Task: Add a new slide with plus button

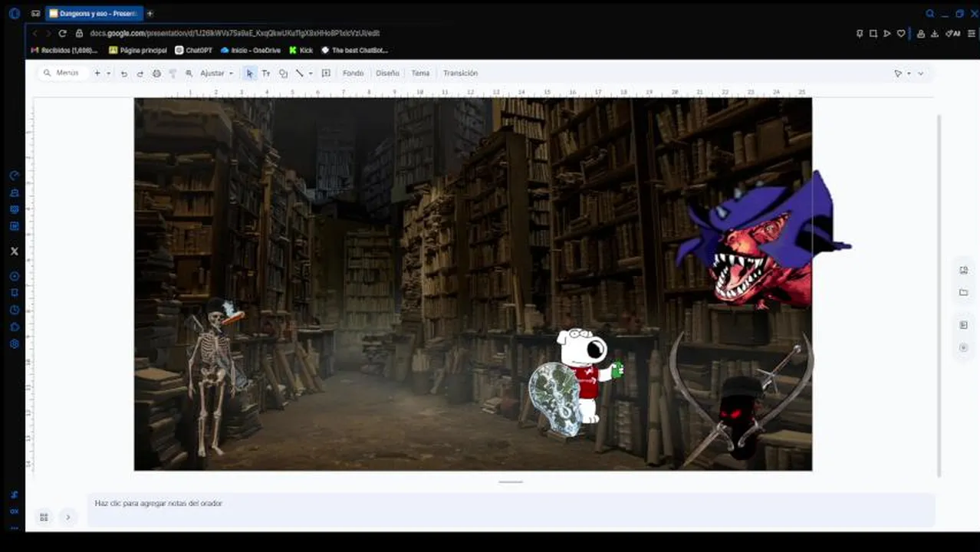Action: click(x=97, y=73)
